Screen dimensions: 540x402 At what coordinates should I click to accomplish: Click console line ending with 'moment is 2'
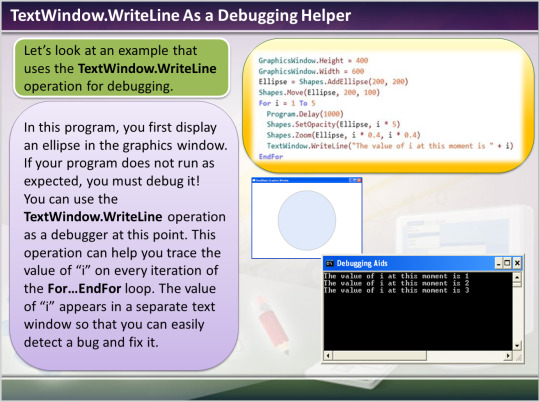(396, 284)
